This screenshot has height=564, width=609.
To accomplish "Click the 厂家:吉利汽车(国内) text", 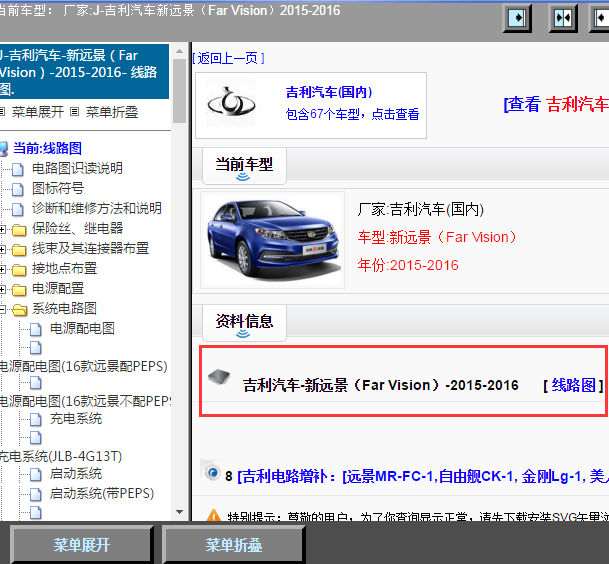I will pyautogui.click(x=421, y=209).
